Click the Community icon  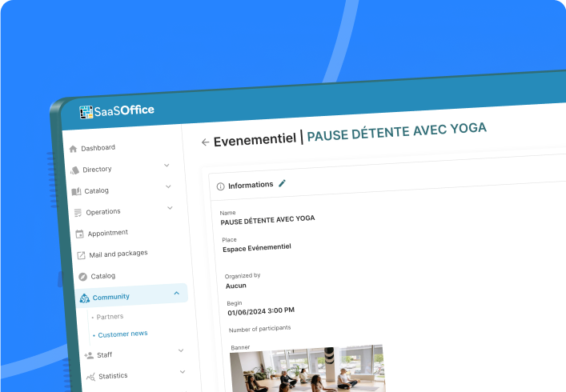[85, 298]
